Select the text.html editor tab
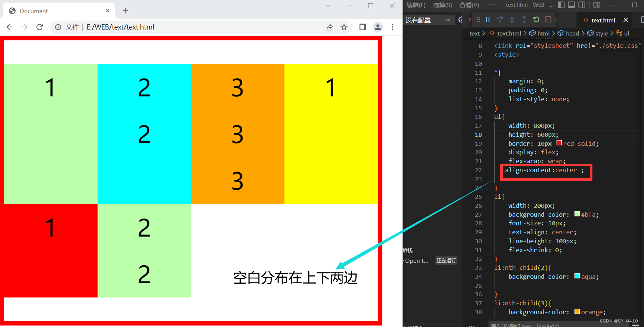The height and width of the screenshot is (327, 644). (603, 20)
